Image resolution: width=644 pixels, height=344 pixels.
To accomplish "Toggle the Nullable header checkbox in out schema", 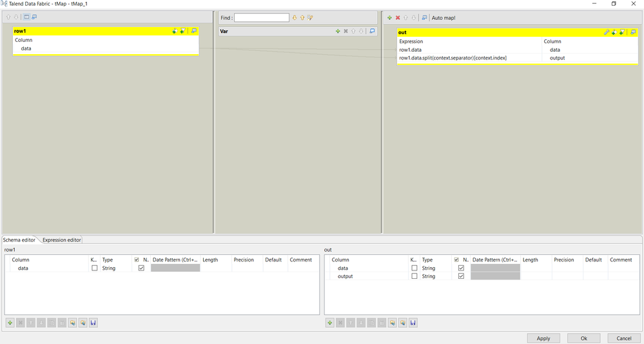I will point(456,259).
